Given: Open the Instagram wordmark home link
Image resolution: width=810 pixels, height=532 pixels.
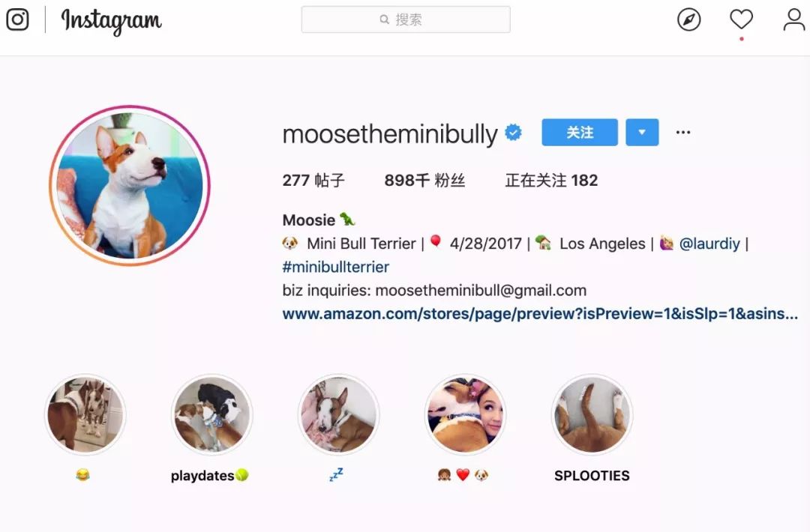Looking at the screenshot, I should coord(112,21).
